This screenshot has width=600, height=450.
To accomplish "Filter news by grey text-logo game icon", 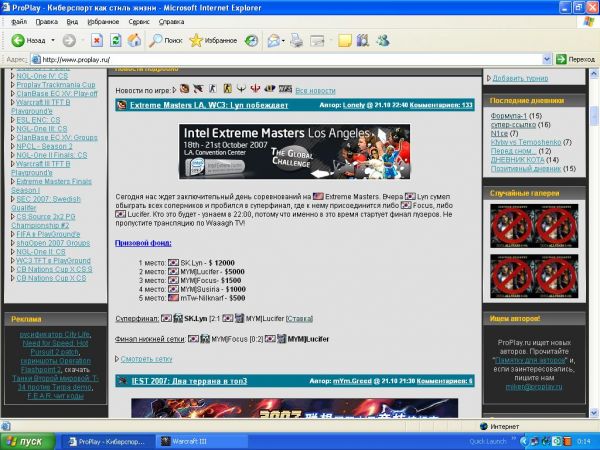I will click(x=285, y=89).
